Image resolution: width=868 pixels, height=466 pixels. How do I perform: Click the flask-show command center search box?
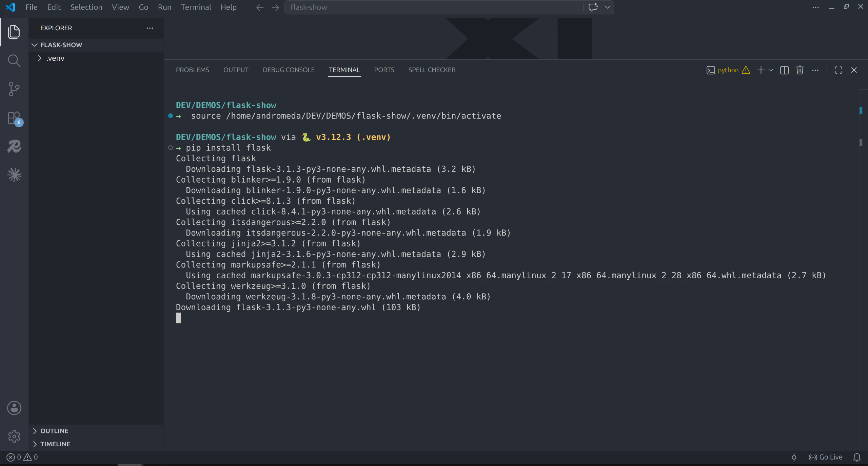434,7
